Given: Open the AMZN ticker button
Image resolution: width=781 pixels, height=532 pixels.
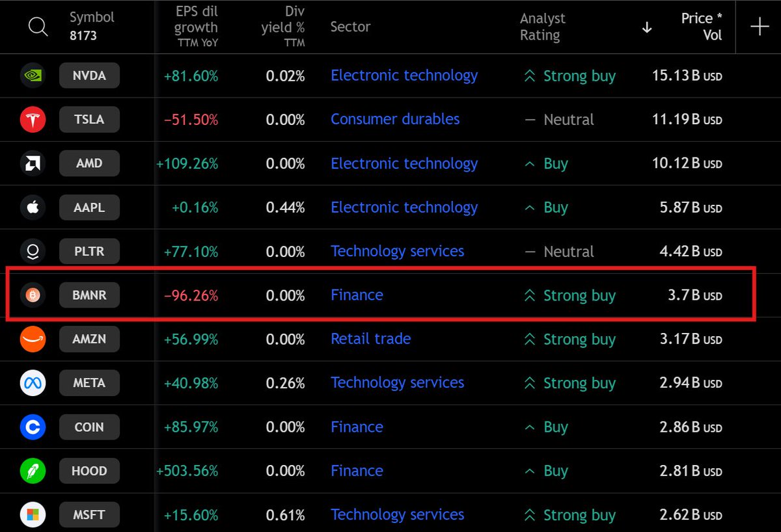Looking at the screenshot, I should pos(89,339).
